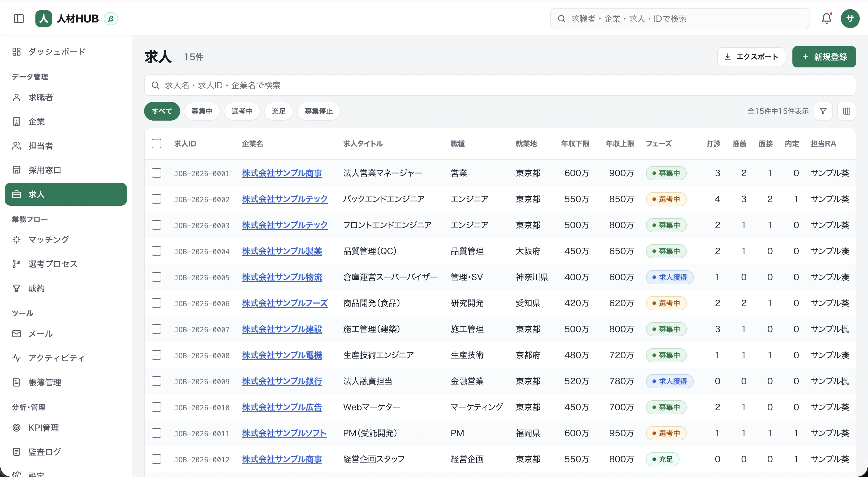Click the 新規登録 button
The image size is (868, 477).
pyautogui.click(x=824, y=57)
